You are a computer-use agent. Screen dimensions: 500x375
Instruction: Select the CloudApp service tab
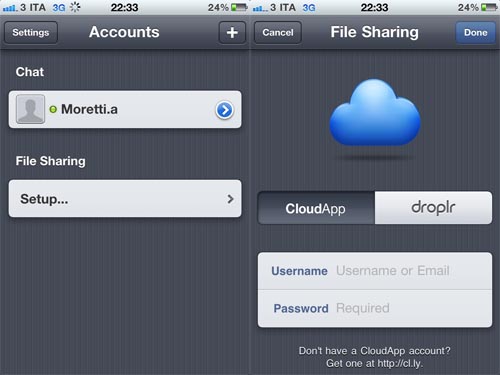tap(316, 208)
